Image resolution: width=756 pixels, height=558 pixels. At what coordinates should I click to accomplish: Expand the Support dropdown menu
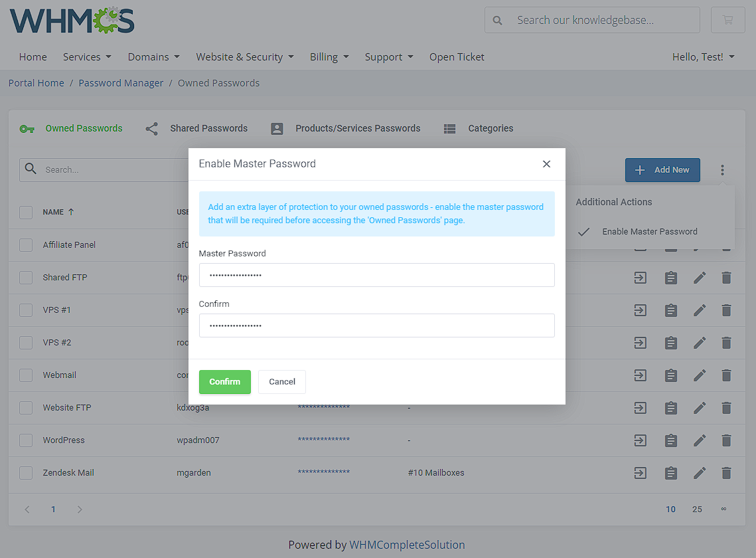pos(389,57)
